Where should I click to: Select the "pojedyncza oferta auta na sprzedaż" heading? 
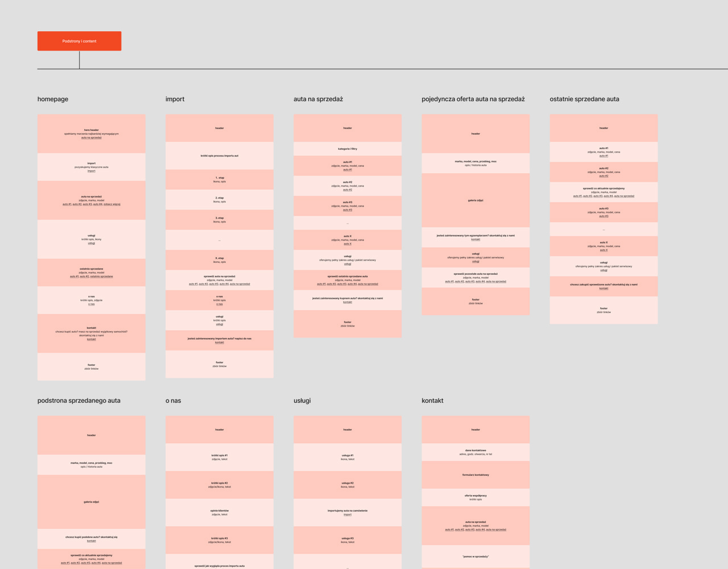[473, 99]
